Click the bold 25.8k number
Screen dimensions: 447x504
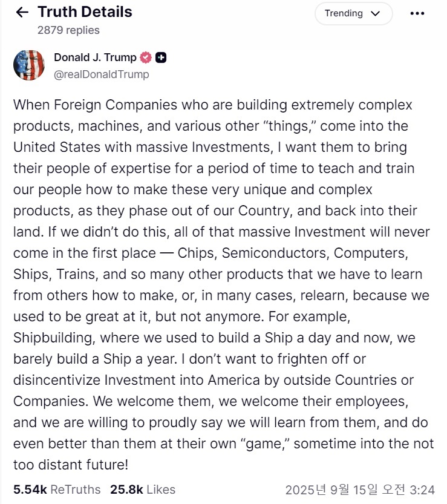pos(126,489)
